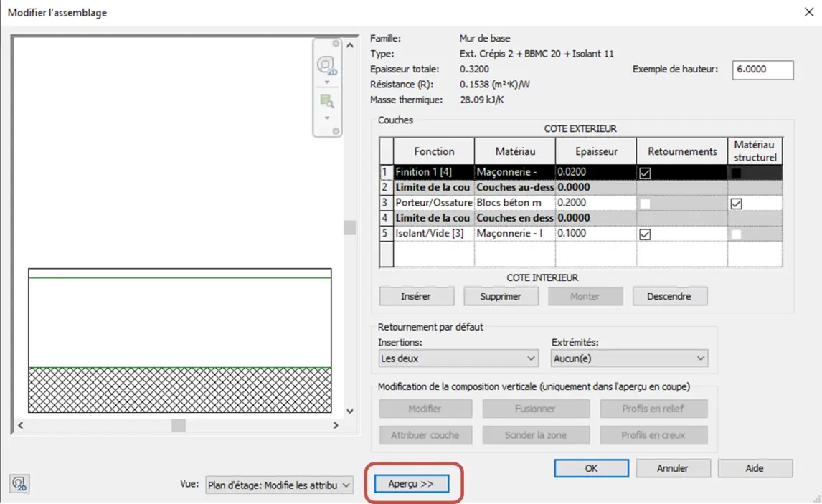Click the preview vertical scrollbar up arrow
The image size is (822, 504).
350,46
